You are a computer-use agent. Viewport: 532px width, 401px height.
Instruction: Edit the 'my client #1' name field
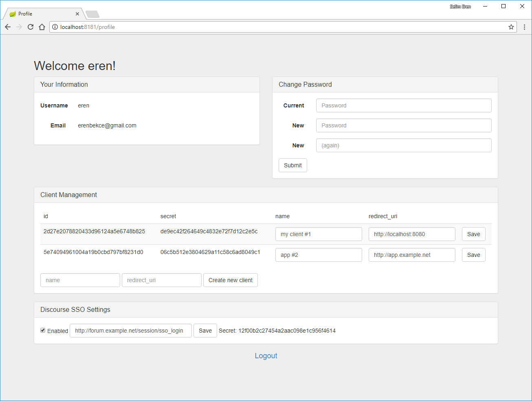click(319, 234)
